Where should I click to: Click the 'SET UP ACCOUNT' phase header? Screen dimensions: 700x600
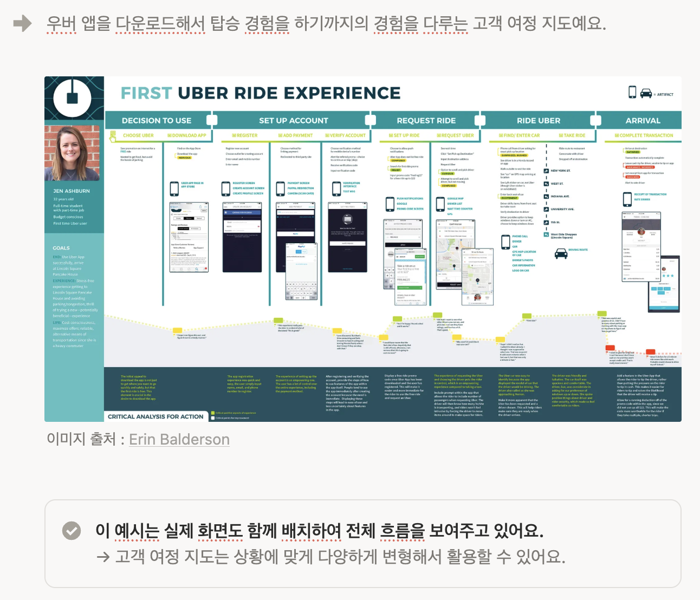click(x=294, y=120)
